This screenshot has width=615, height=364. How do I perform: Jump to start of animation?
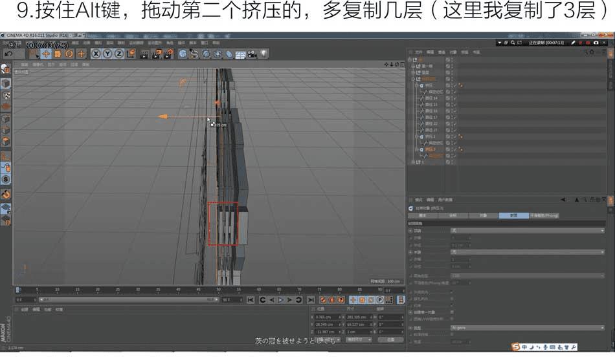pyautogui.click(x=251, y=300)
